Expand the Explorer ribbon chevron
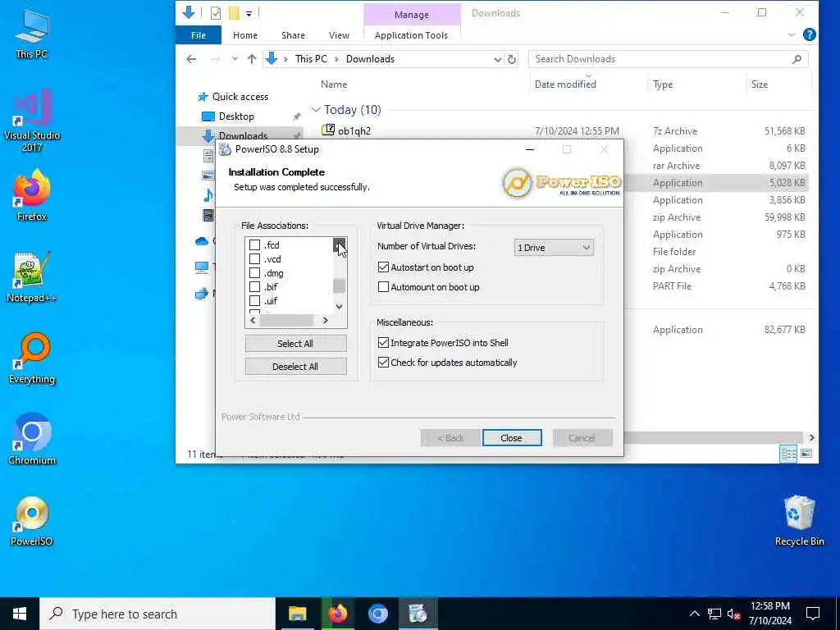 (x=792, y=34)
